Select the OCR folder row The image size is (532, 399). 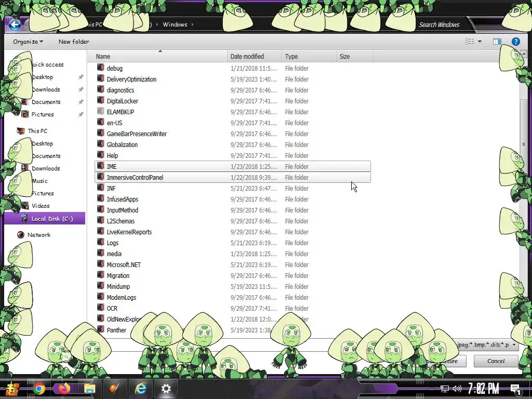point(233,309)
